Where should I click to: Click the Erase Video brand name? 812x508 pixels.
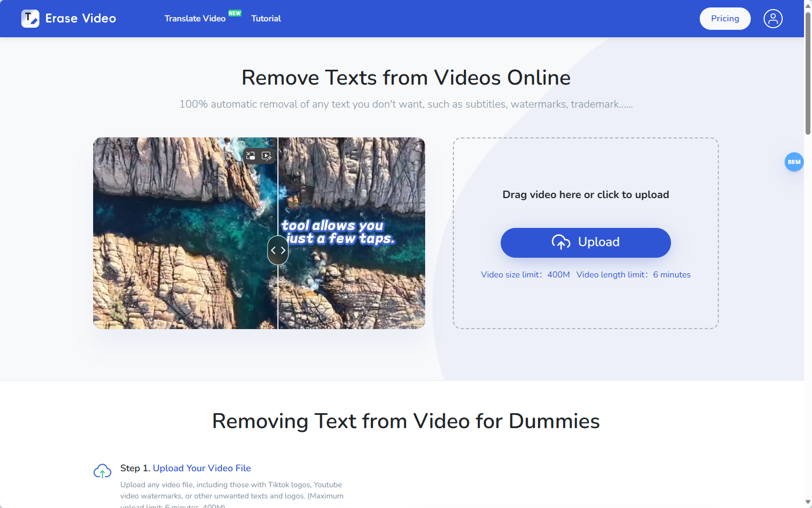click(81, 19)
